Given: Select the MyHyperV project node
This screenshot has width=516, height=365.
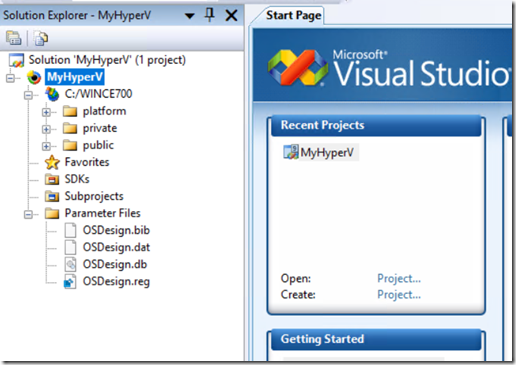Looking at the screenshot, I should pos(75,77).
